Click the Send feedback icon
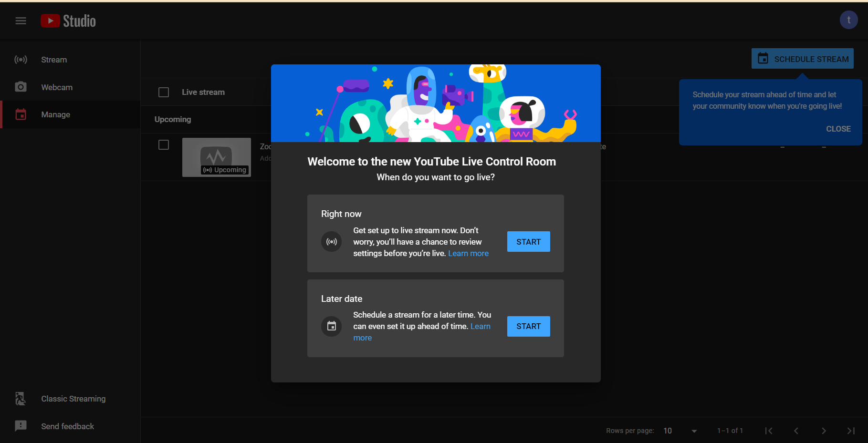Image resolution: width=868 pixels, height=443 pixels. [21, 426]
